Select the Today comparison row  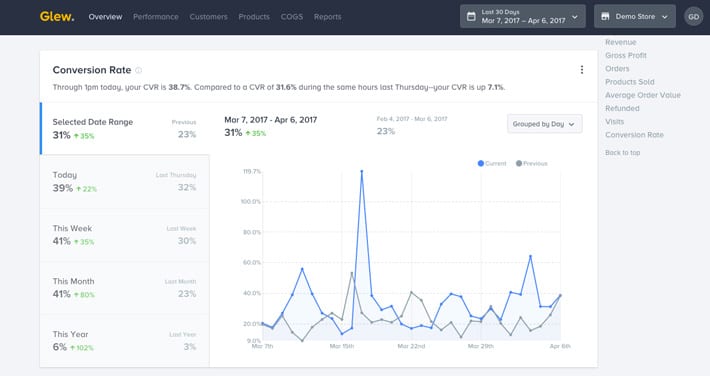click(x=125, y=182)
